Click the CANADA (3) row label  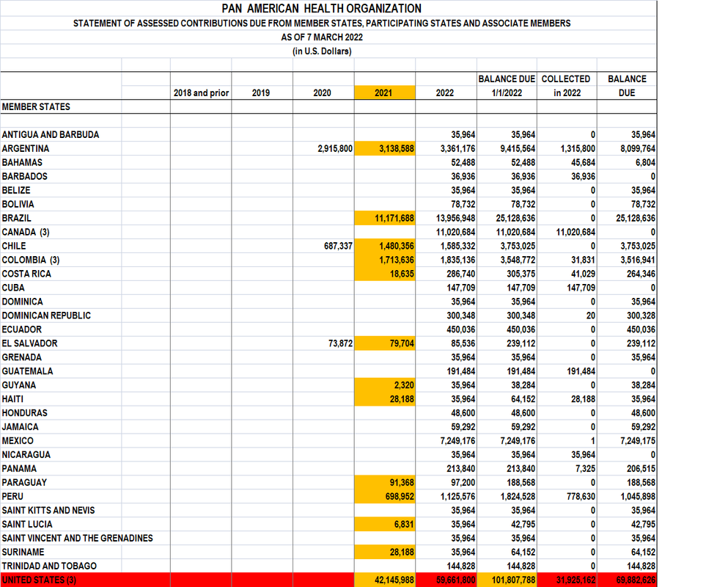26,233
